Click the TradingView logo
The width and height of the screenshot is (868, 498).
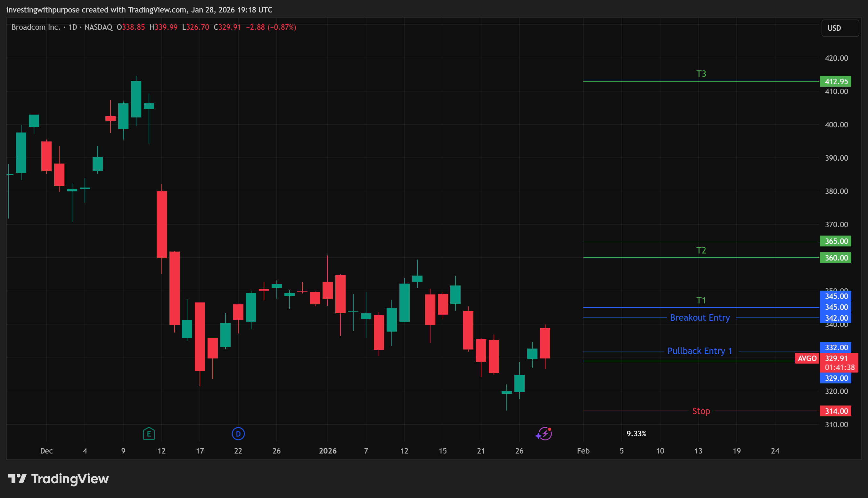click(58, 478)
